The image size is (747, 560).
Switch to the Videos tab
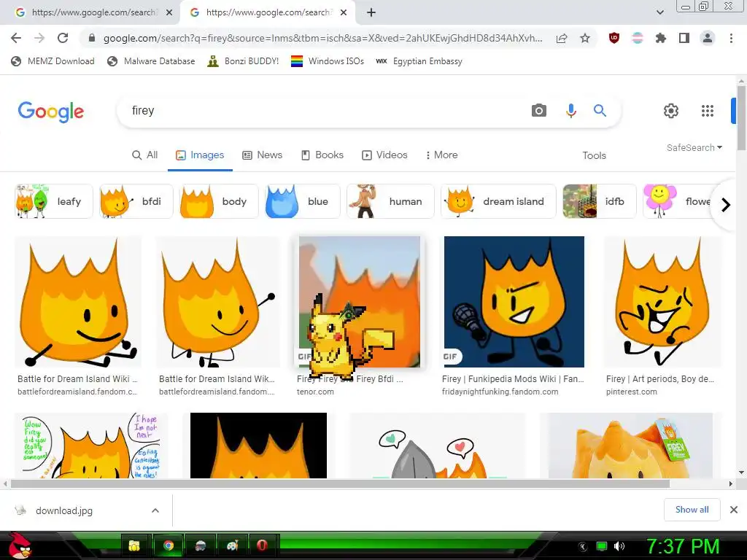385,155
